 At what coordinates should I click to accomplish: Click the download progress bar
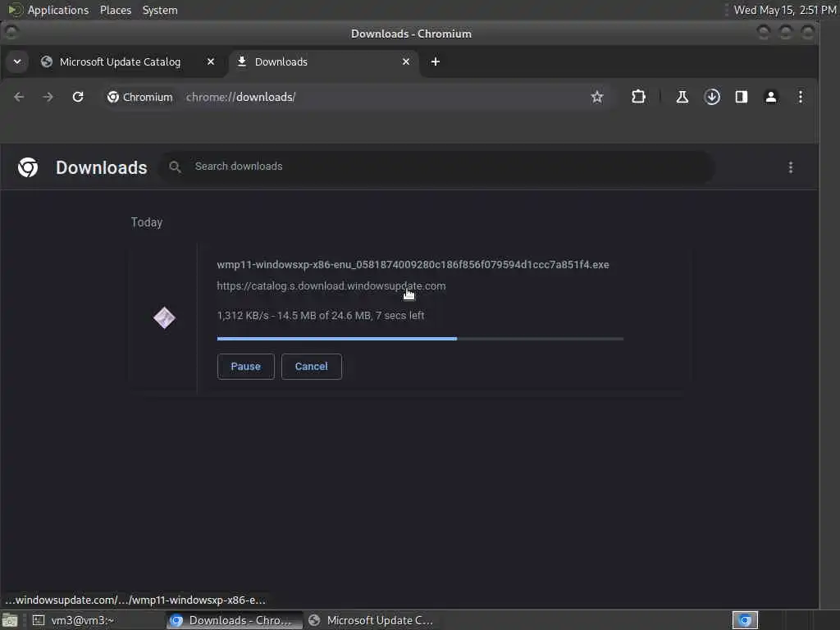tap(420, 339)
